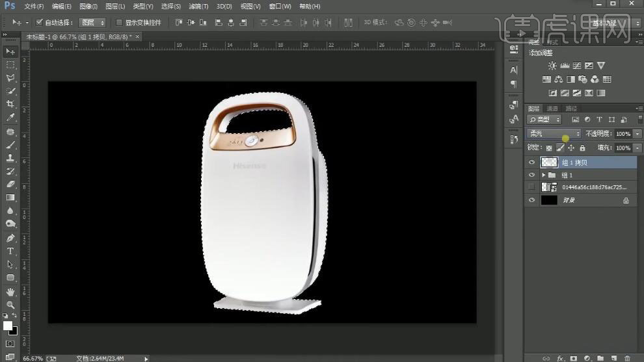Select the 背景 layer thumbnail
Screen dimensions: 644x362
(x=549, y=200)
